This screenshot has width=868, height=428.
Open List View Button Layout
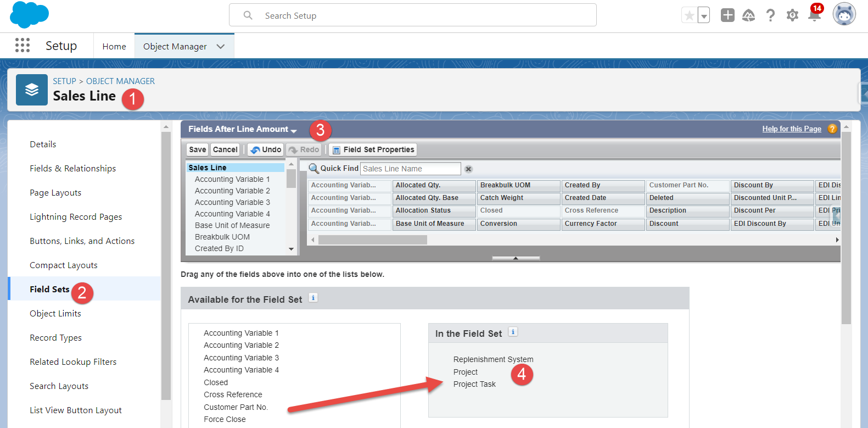point(76,410)
